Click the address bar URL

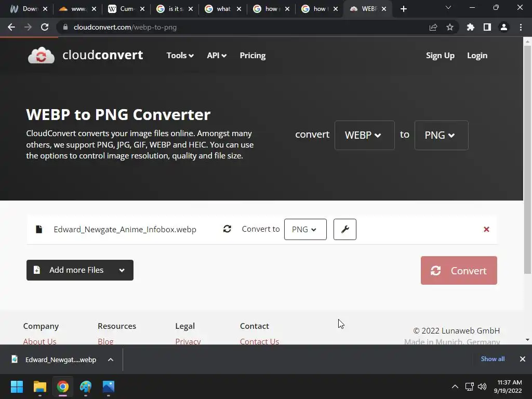tap(125, 27)
